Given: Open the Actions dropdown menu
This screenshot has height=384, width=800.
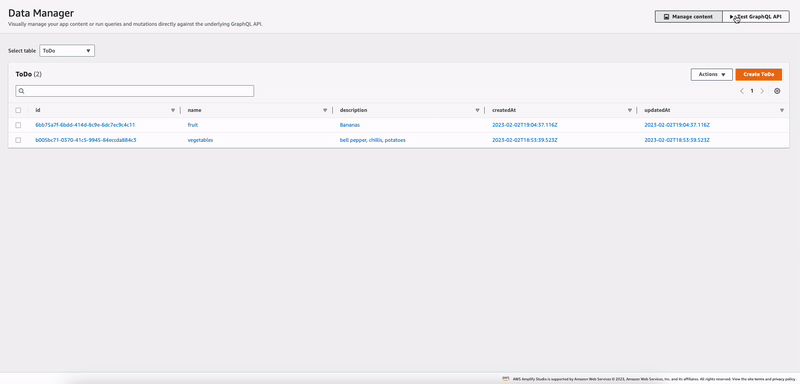Looking at the screenshot, I should [x=712, y=74].
